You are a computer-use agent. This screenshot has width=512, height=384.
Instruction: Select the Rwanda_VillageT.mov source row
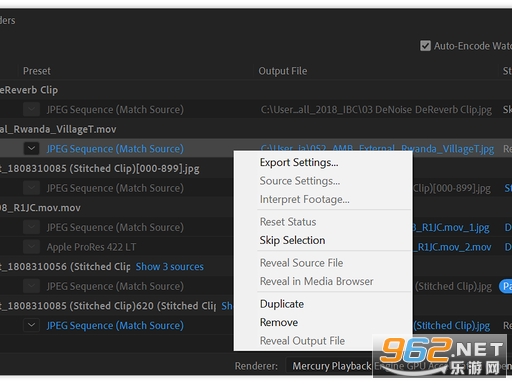(58, 129)
